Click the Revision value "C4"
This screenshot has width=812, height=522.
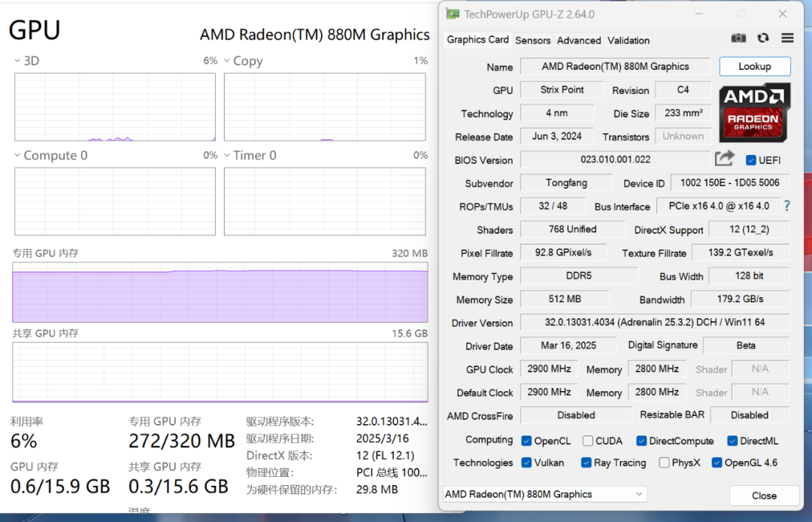pos(683,90)
